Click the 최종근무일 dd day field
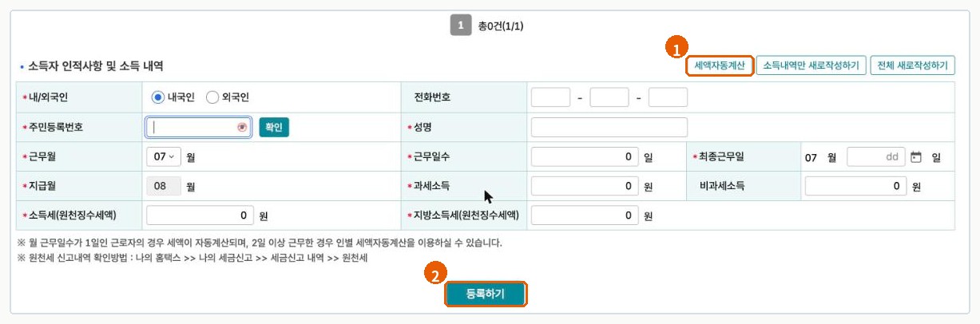The image size is (980, 324). [x=876, y=157]
